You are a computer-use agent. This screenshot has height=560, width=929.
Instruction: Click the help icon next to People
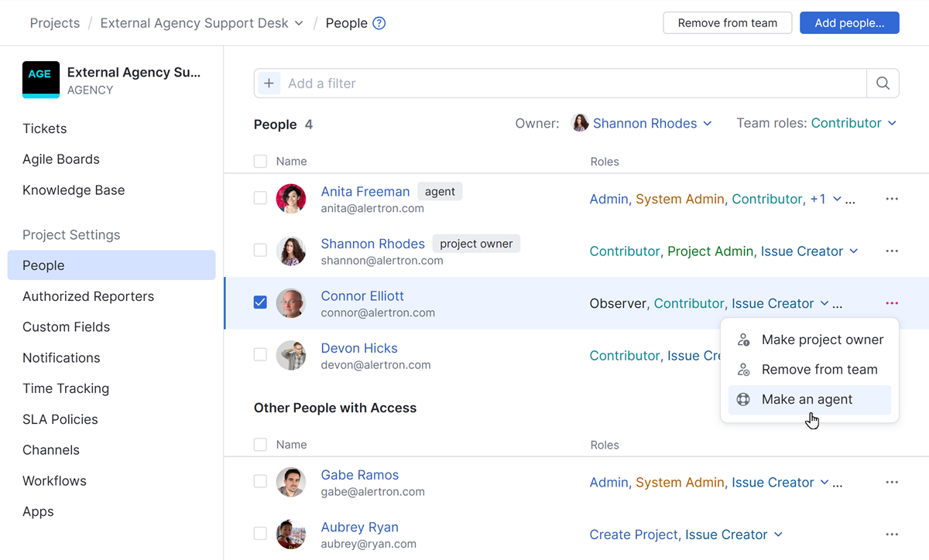pos(379,23)
